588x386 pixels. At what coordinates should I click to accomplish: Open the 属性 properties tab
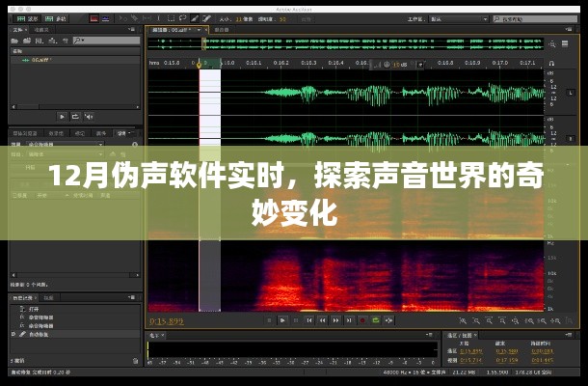click(101, 133)
